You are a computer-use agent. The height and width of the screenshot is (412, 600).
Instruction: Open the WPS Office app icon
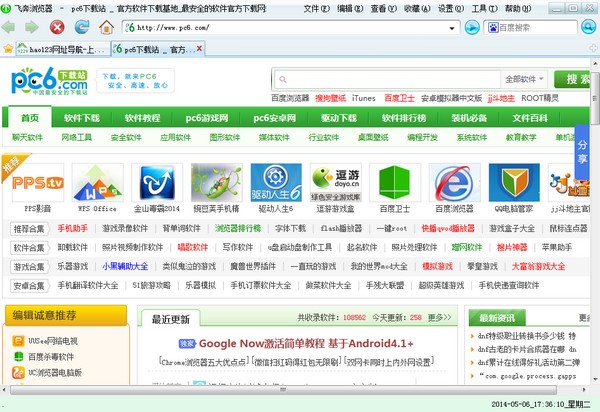(x=98, y=183)
